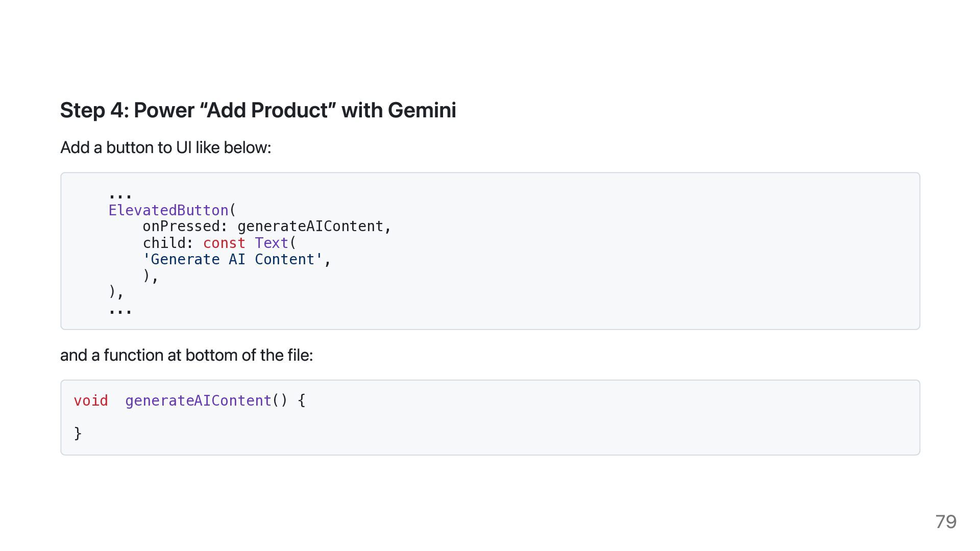
Task: Click the onPressed property in code
Action: 181,227
